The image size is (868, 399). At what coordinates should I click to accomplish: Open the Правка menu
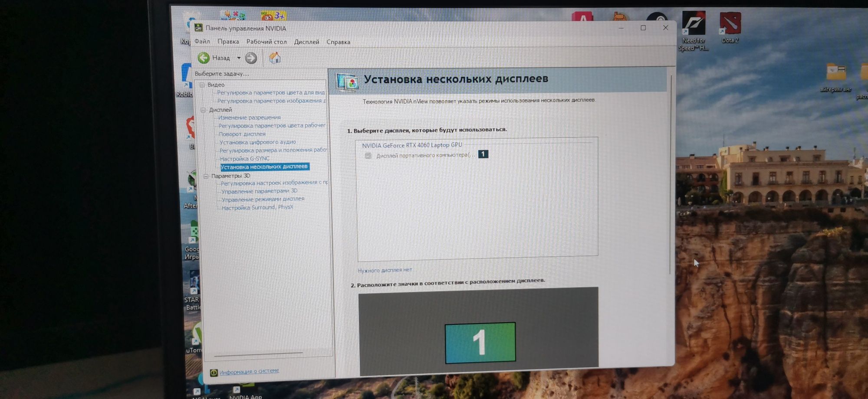228,42
